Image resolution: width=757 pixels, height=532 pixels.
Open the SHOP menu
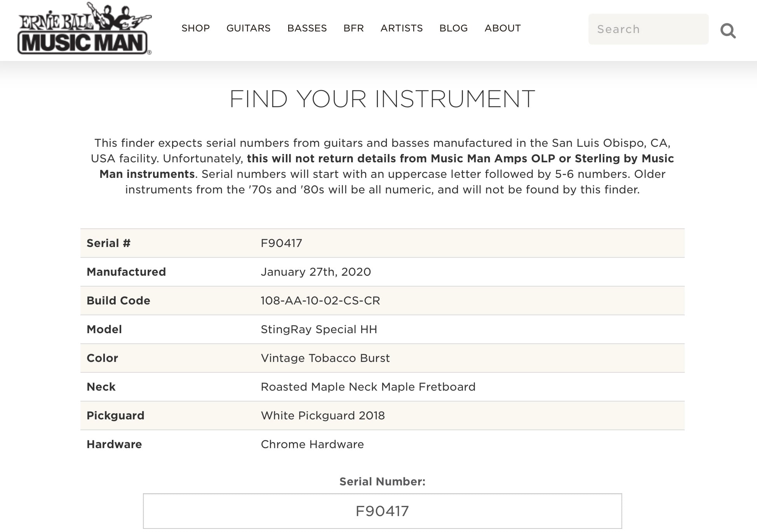(x=196, y=28)
